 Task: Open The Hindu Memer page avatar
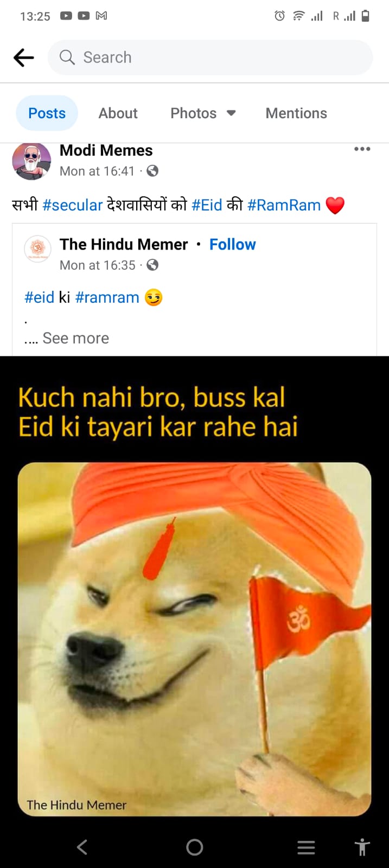pos(37,248)
